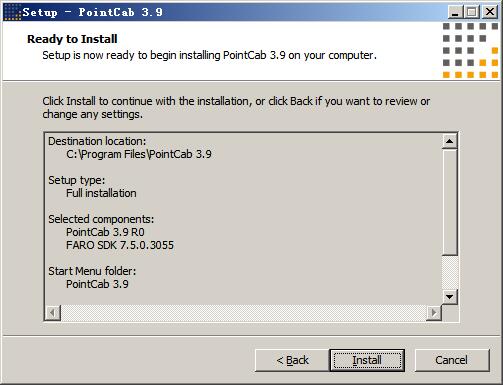Open the setup icon menu in title bar

click(12, 12)
